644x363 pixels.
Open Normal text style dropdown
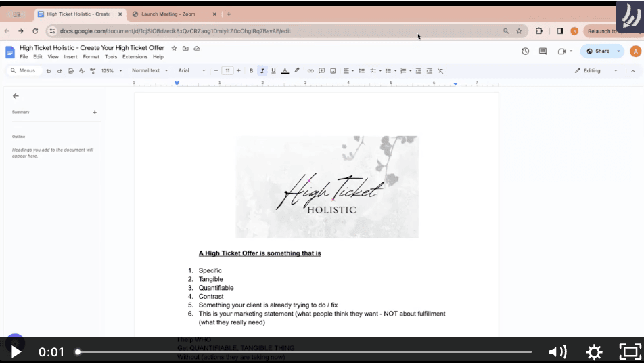tap(149, 70)
